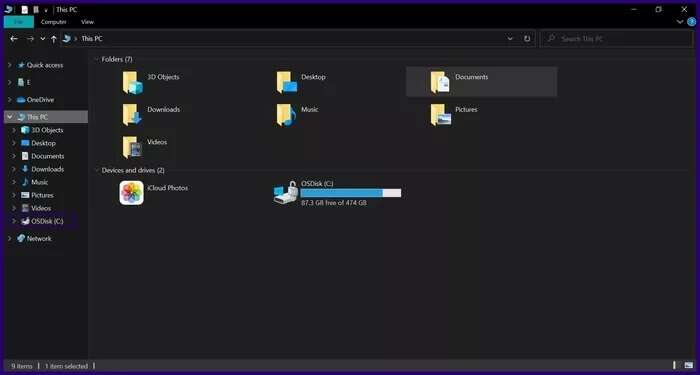Click the Search This PC field

617,39
